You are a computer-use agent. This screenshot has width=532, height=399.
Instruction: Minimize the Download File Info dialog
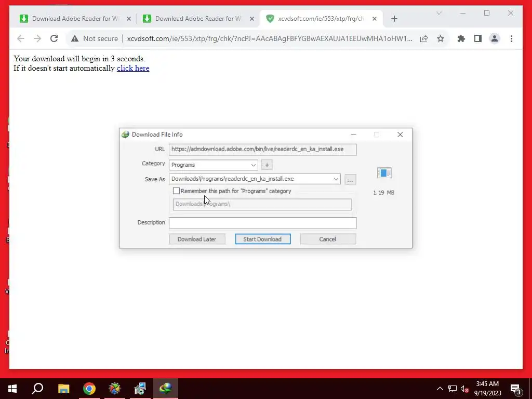pyautogui.click(x=353, y=135)
